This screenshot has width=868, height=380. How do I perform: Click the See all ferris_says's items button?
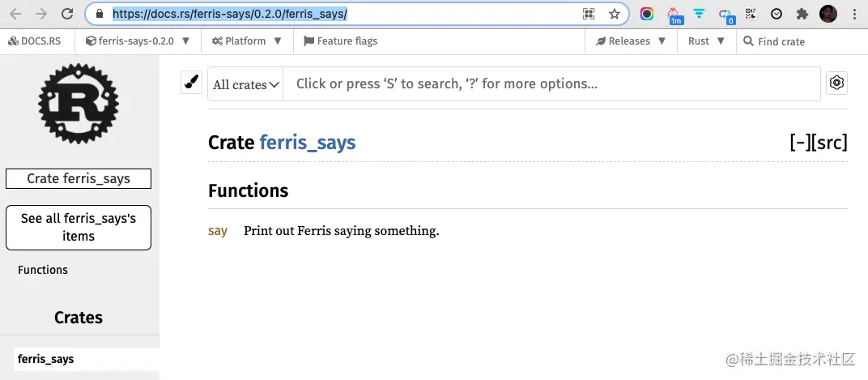click(x=79, y=228)
